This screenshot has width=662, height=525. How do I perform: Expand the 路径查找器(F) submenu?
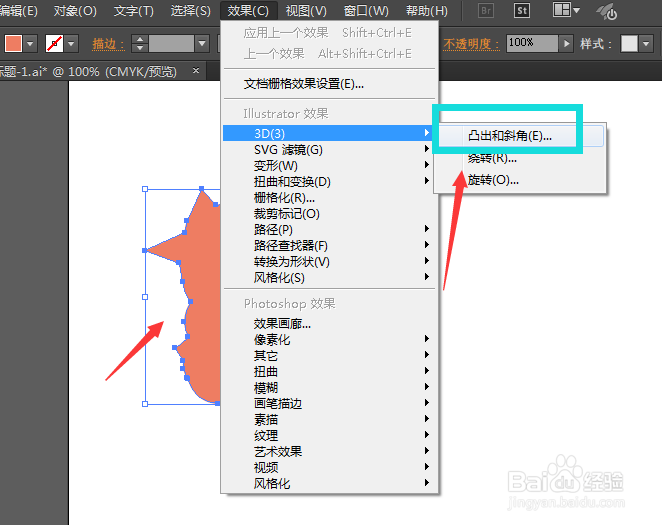point(329,246)
